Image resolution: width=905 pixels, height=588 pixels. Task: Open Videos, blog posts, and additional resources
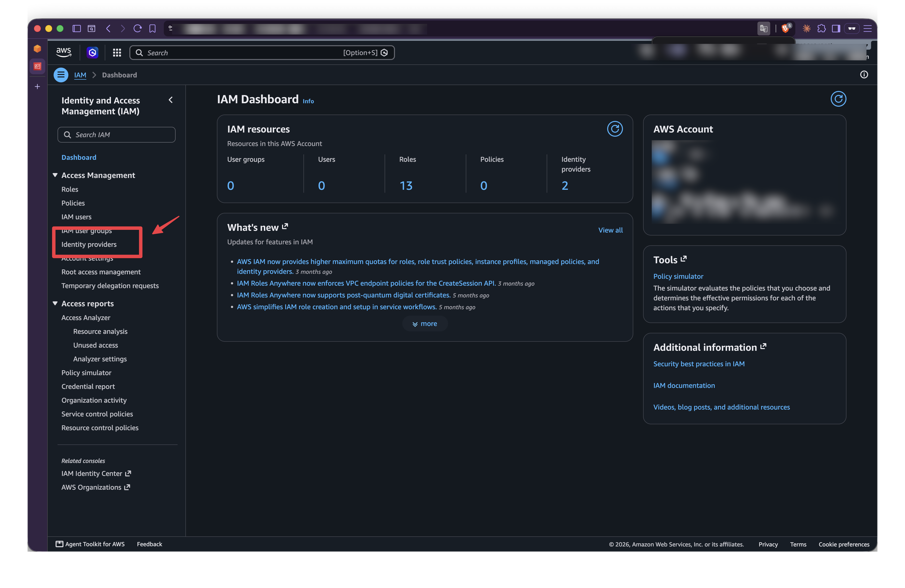(721, 407)
